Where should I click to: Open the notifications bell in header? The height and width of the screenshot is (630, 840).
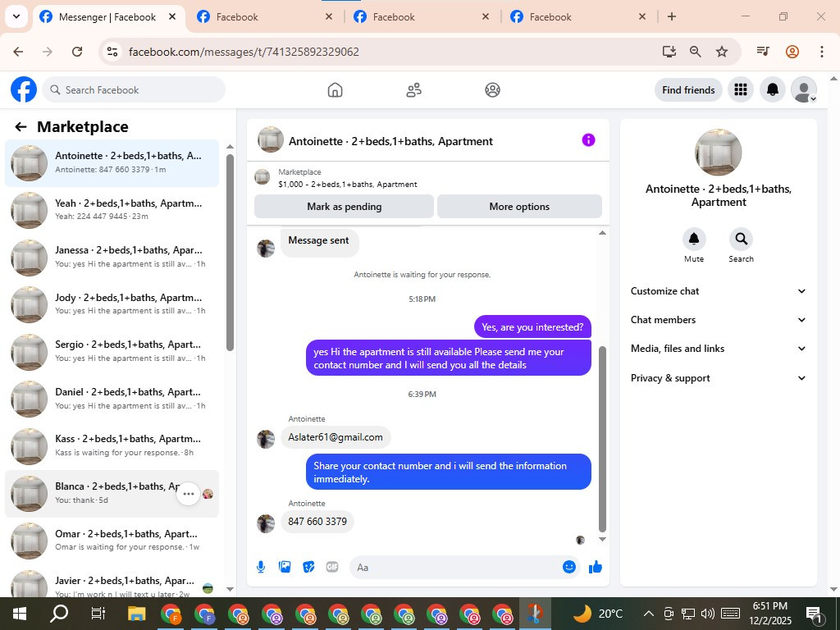[x=773, y=89]
